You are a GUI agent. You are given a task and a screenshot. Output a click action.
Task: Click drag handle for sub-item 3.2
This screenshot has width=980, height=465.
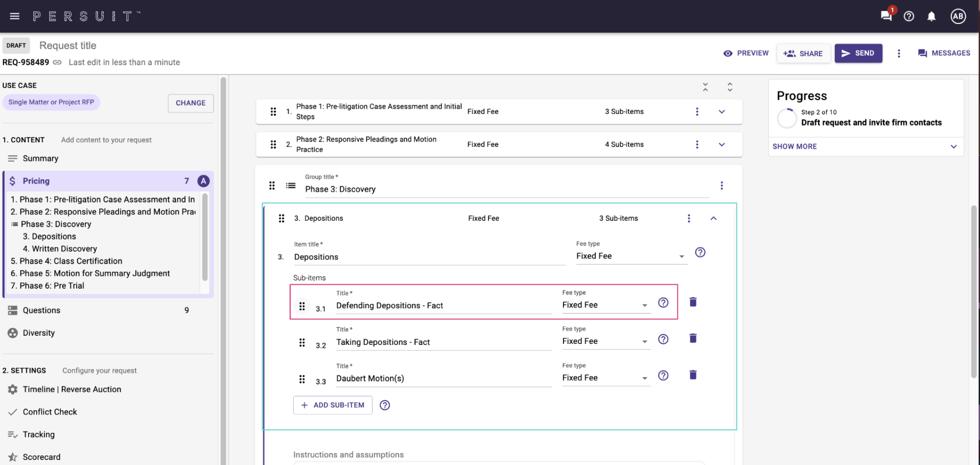click(x=302, y=343)
